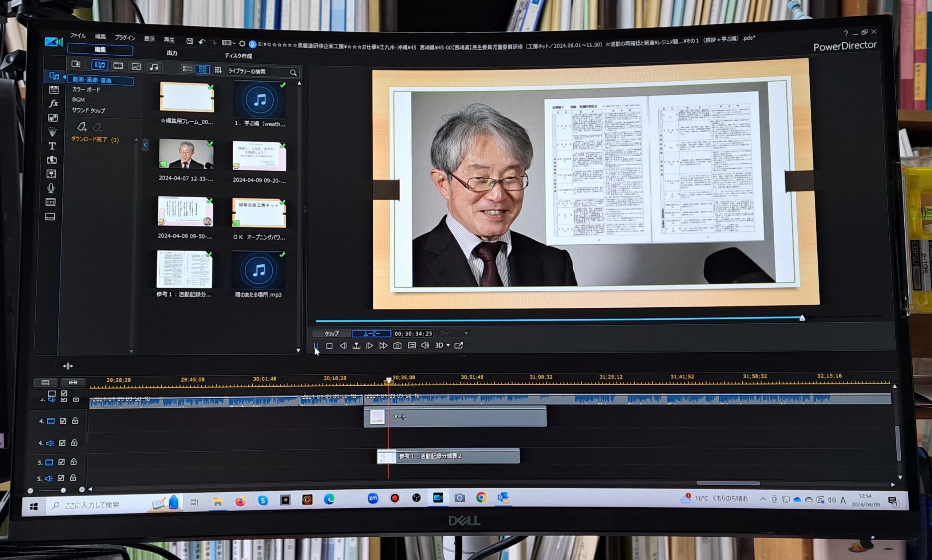Lock audio track 4
The width and height of the screenshot is (932, 560).
(74, 442)
